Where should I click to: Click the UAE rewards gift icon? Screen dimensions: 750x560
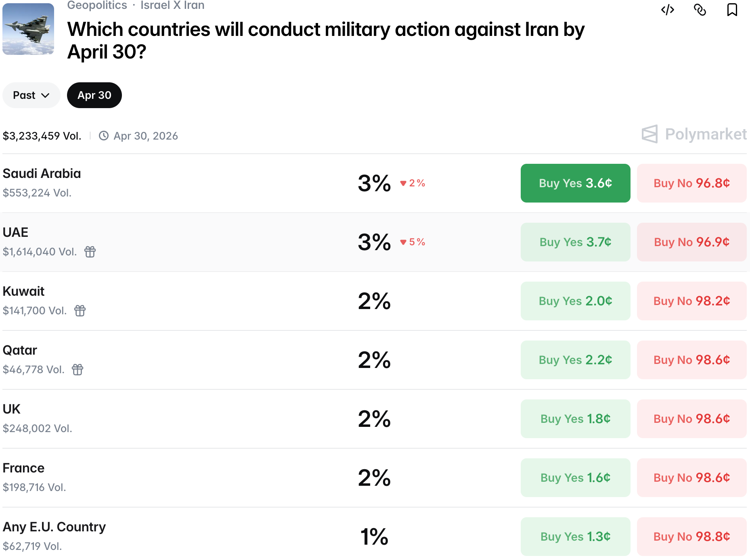click(90, 252)
